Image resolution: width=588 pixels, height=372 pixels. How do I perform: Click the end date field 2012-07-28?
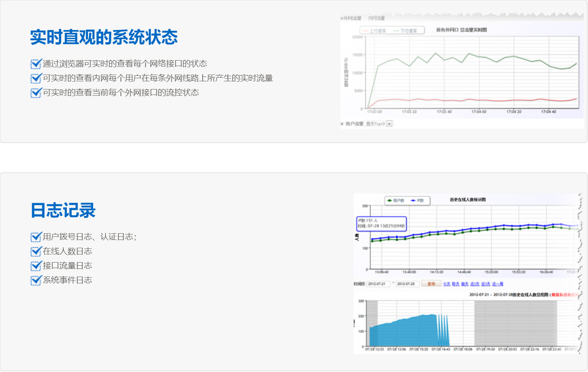tap(408, 284)
